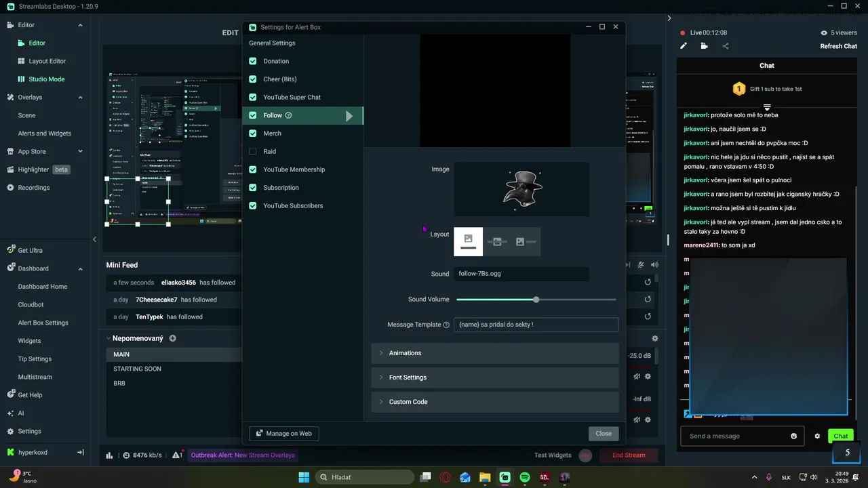
Task: Log out of hyperkoxd account
Action: point(80,452)
